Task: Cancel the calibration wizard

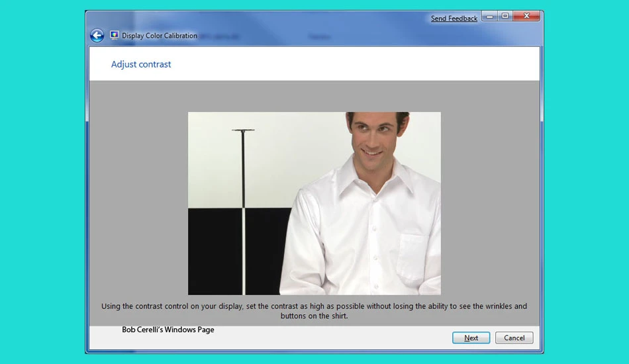Action: tap(514, 338)
